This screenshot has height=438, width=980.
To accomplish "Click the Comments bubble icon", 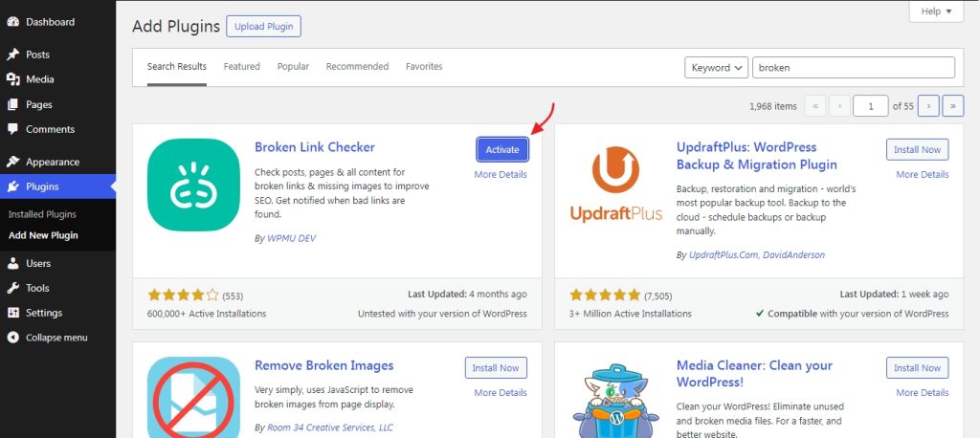I will 13,129.
